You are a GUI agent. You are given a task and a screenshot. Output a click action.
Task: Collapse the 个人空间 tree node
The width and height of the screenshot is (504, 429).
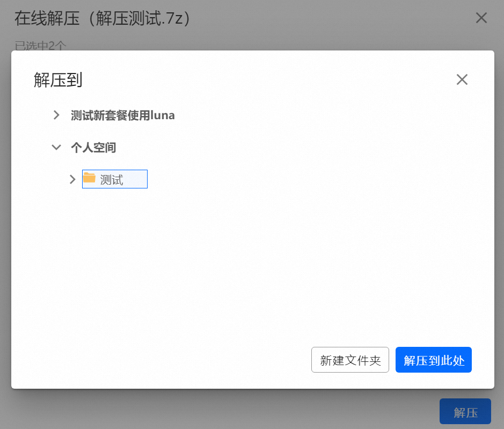click(x=56, y=147)
